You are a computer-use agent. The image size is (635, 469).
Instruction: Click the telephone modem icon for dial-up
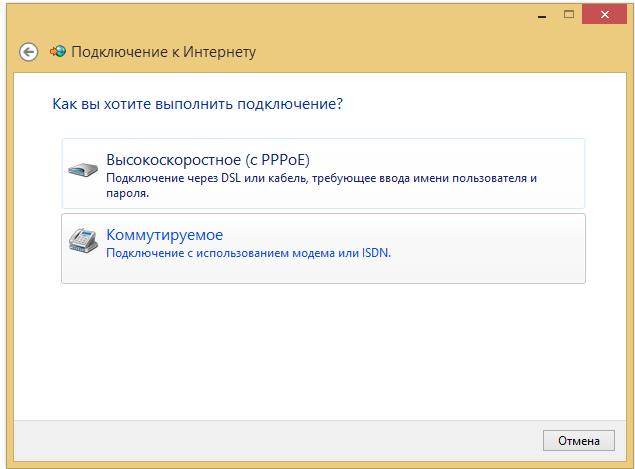[x=83, y=241]
